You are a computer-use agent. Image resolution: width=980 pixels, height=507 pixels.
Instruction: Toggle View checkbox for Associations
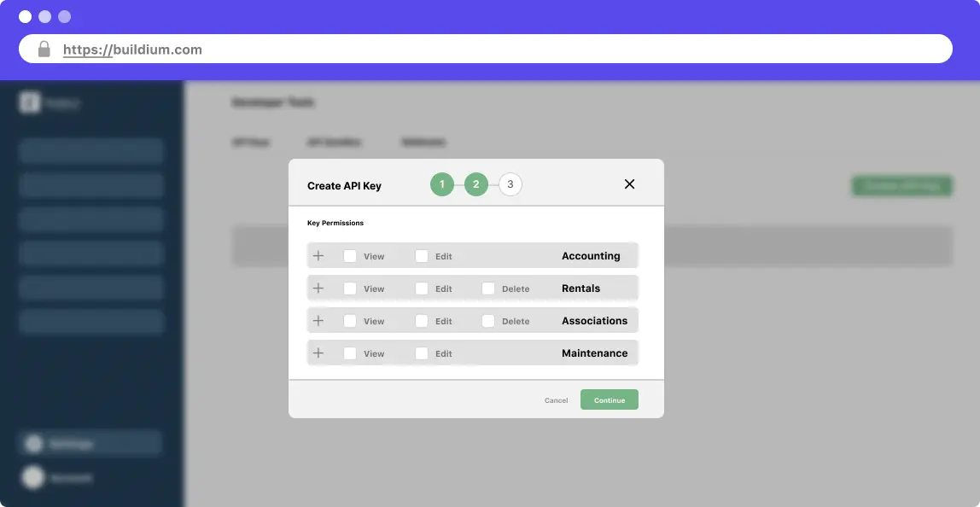tap(350, 321)
